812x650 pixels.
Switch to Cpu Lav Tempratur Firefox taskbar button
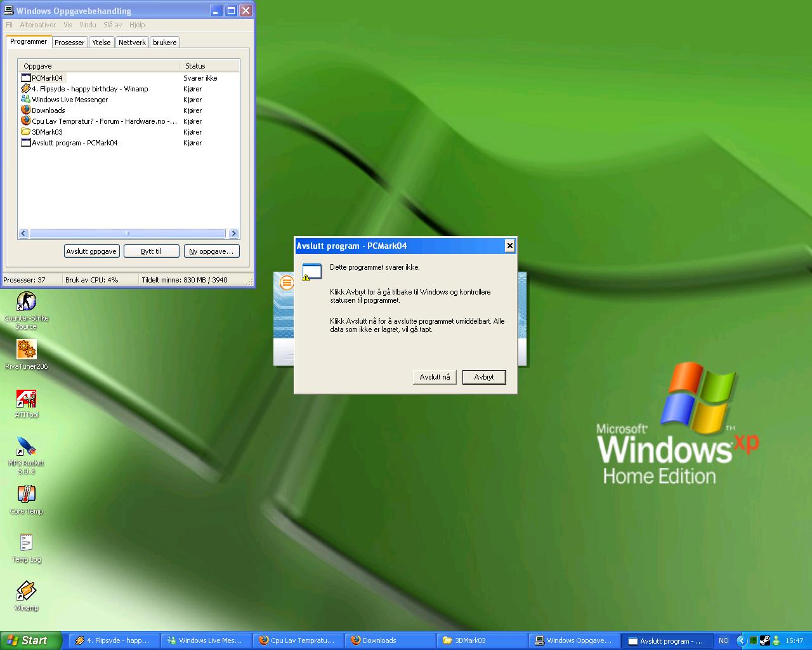point(298,640)
